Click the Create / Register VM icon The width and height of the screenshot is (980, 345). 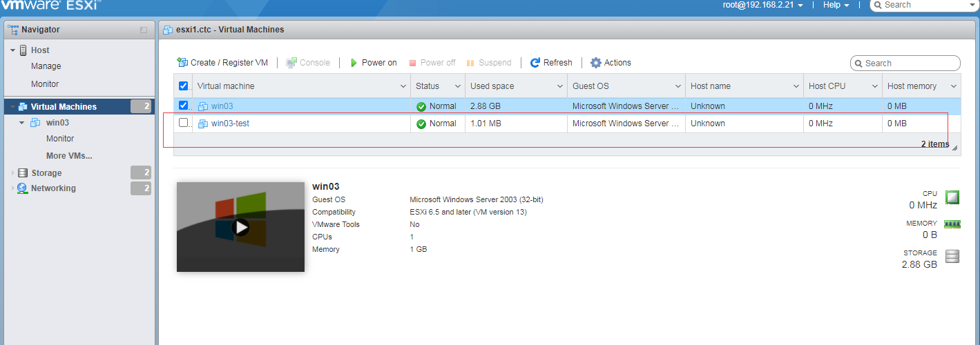182,62
